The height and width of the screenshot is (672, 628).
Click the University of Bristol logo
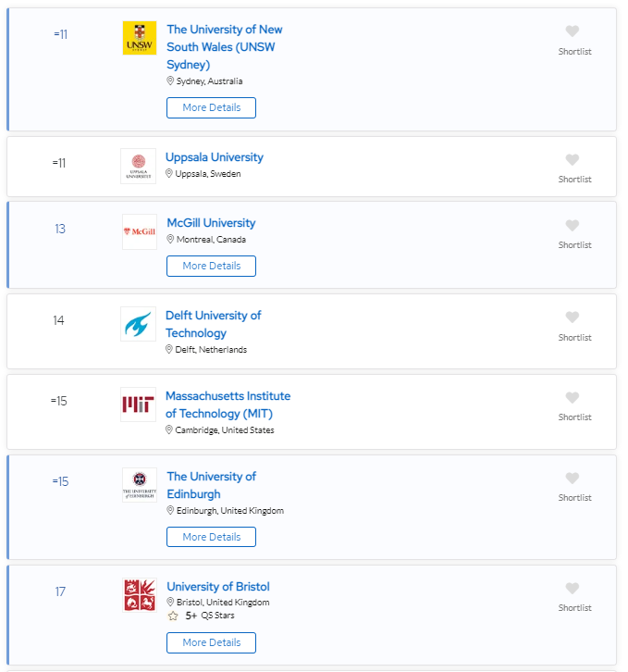click(140, 595)
